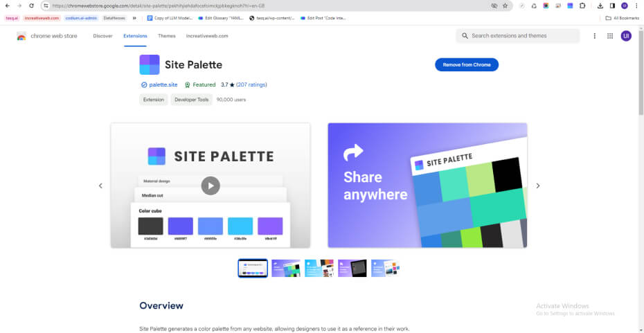Open the 207 ratings link
Viewport: 644px width, 333px height.
tap(251, 85)
